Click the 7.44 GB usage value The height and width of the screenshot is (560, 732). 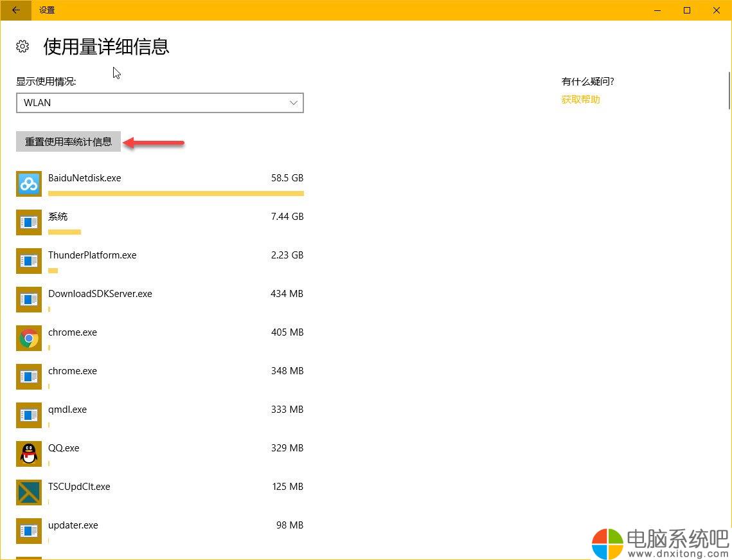pos(287,217)
